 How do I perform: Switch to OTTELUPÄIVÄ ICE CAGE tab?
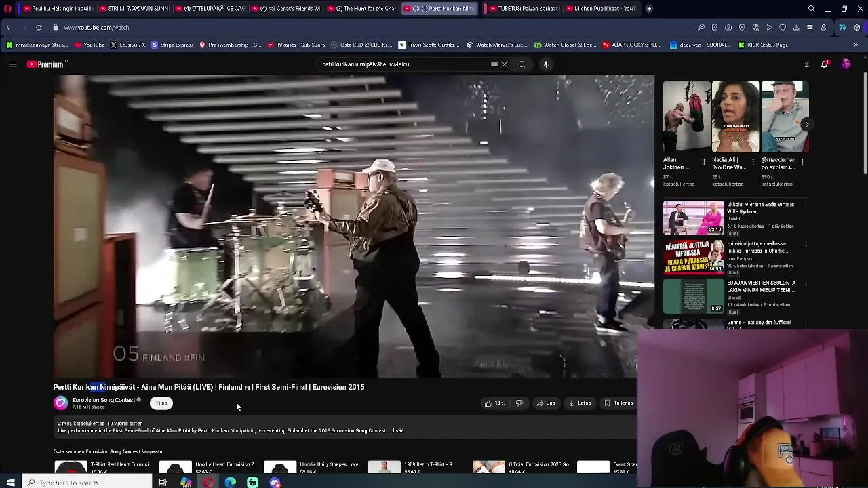tap(210, 9)
